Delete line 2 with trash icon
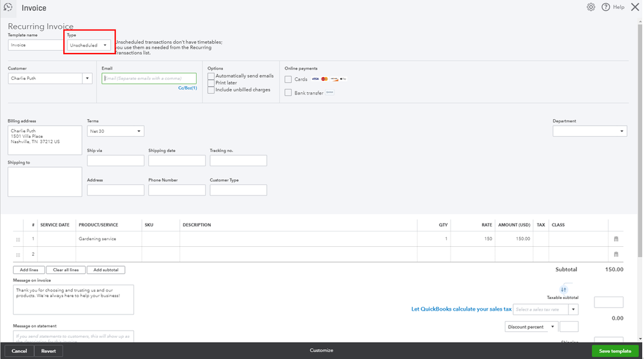 pyautogui.click(x=616, y=254)
